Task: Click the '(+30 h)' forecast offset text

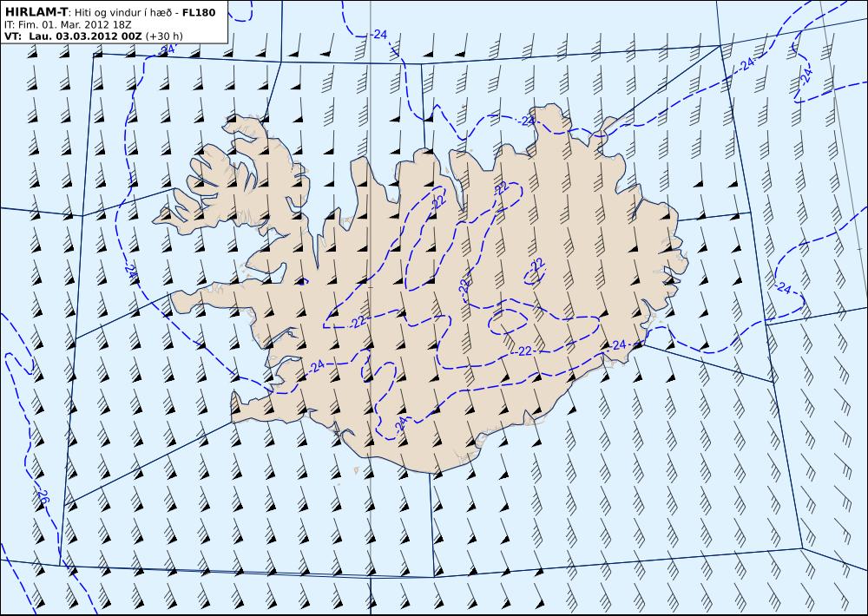Action: click(164, 36)
